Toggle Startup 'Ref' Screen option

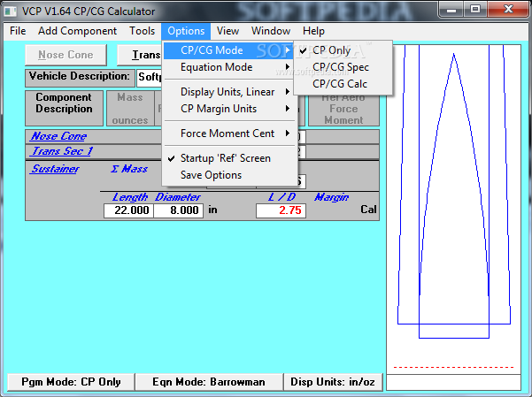coord(228,158)
